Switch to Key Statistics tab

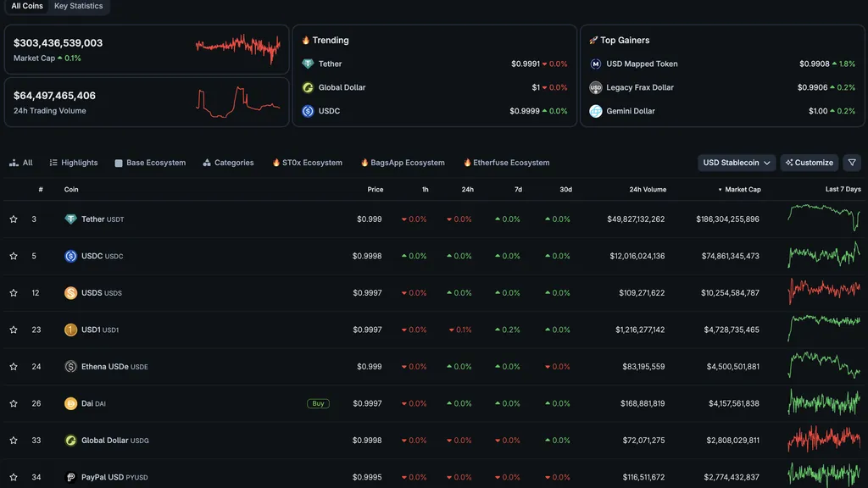pyautogui.click(x=79, y=6)
